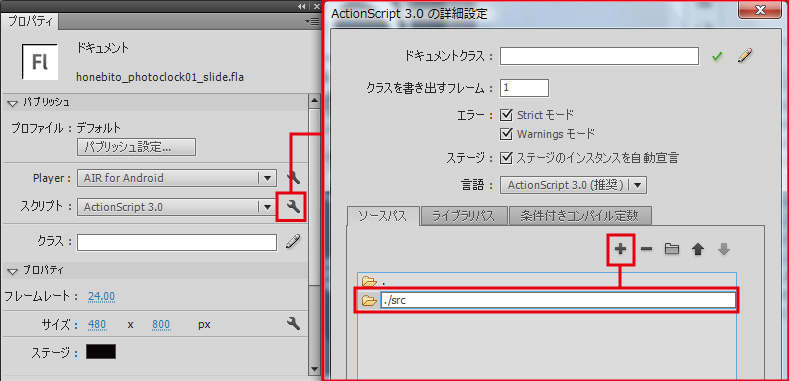Click the パブリッシュ設定... button
This screenshot has width=789, height=381.
[x=136, y=147]
